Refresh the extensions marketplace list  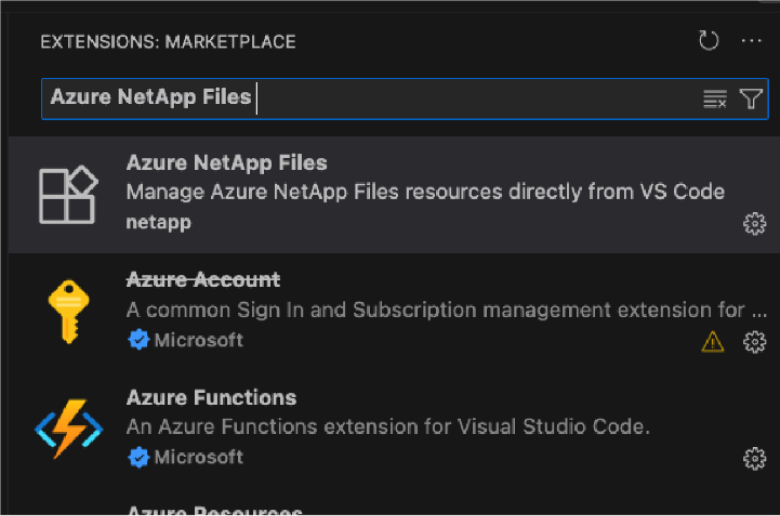(x=709, y=41)
